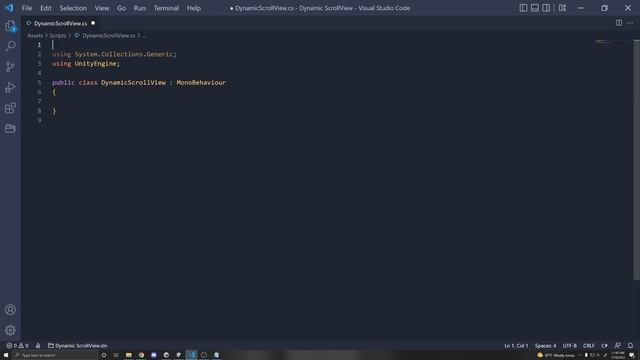Click 'using System.Collections.Generic;' on line 2
Image resolution: width=640 pixels, height=360 pixels.
114,54
